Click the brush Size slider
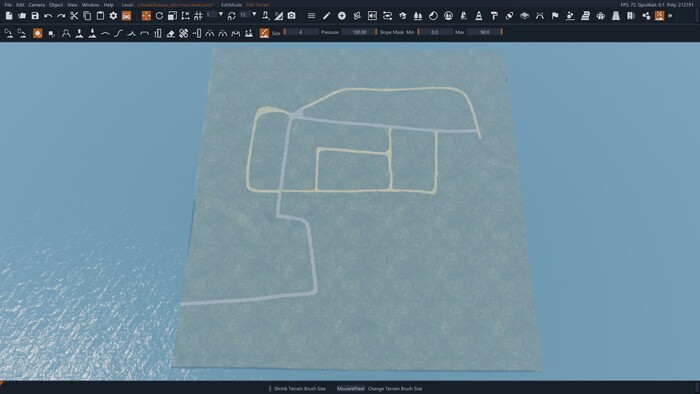Viewport: 700px width, 394px height. [x=301, y=32]
